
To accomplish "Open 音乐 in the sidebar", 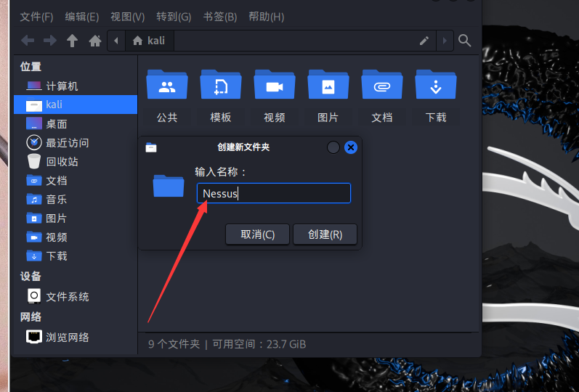I will pyautogui.click(x=76, y=200).
